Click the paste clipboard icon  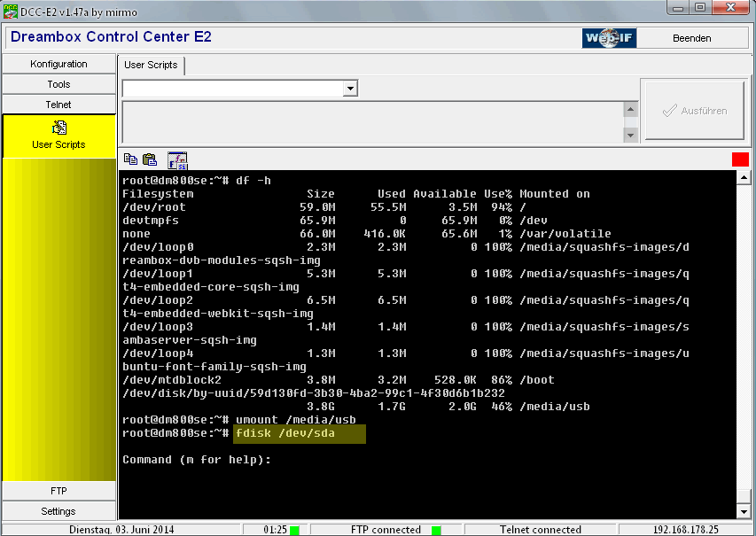[150, 159]
